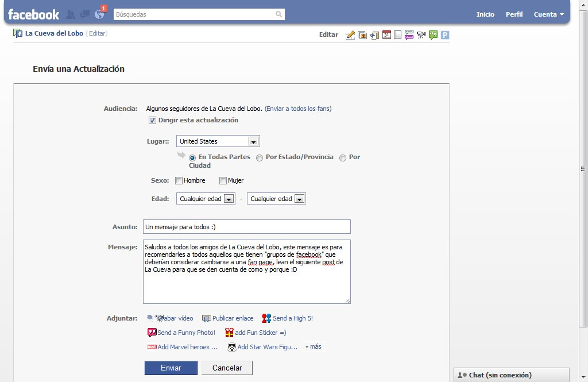Click the Star Wars stormtrooper icon
The height and width of the screenshot is (382, 588).
pos(232,347)
